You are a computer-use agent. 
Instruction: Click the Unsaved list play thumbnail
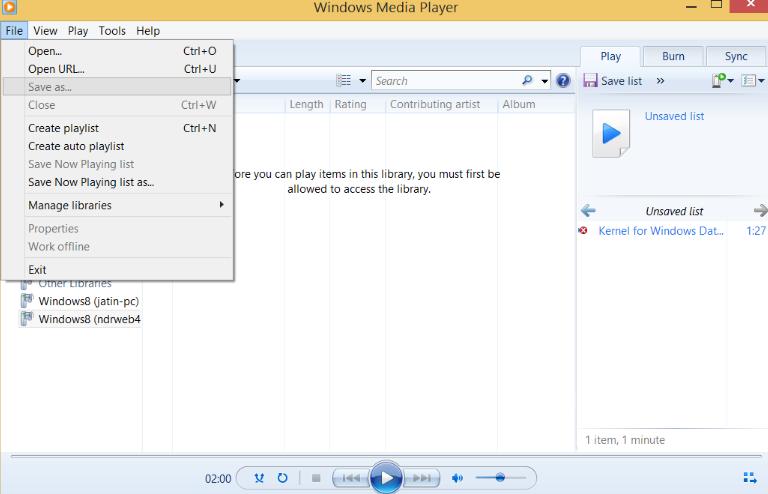point(611,133)
